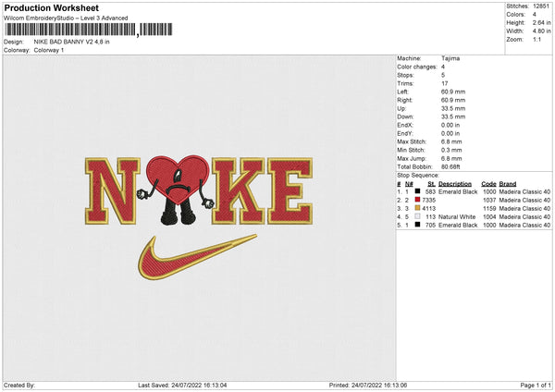Image resolution: width=555 pixels, height=392 pixels.
Task: Click the embroidered letter N in the design
Action: (x=113, y=191)
